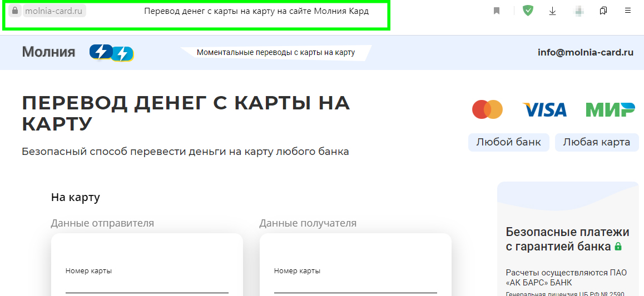Click the Моментальные переводы с карты на карту banner
This screenshot has height=296, width=644.
tap(276, 53)
